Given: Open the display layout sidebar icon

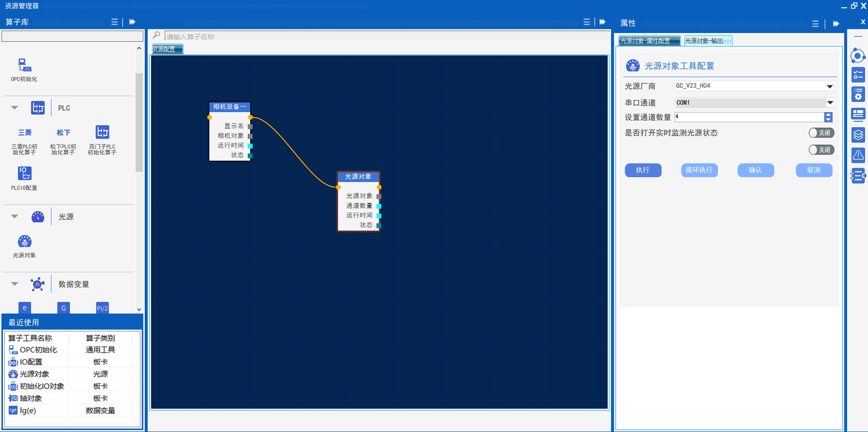Looking at the screenshot, I should 858,114.
